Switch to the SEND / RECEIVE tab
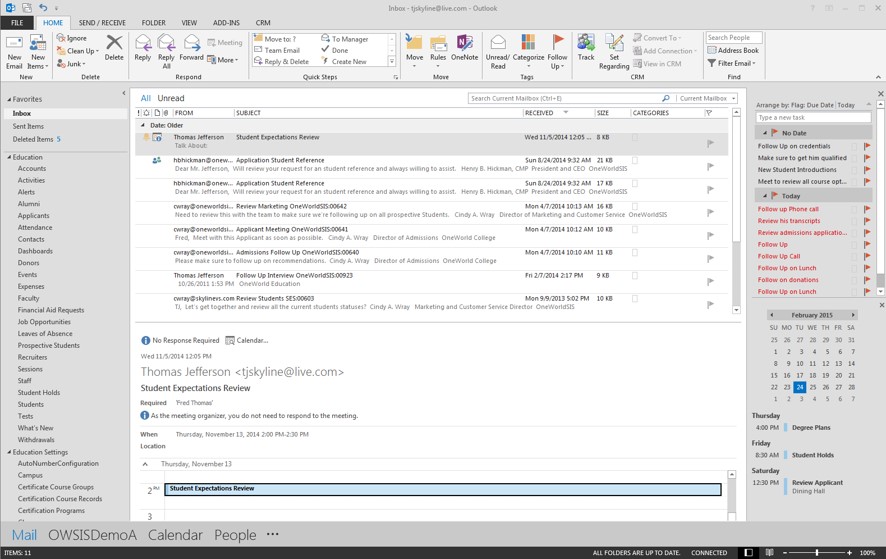The width and height of the screenshot is (886, 559). [102, 23]
